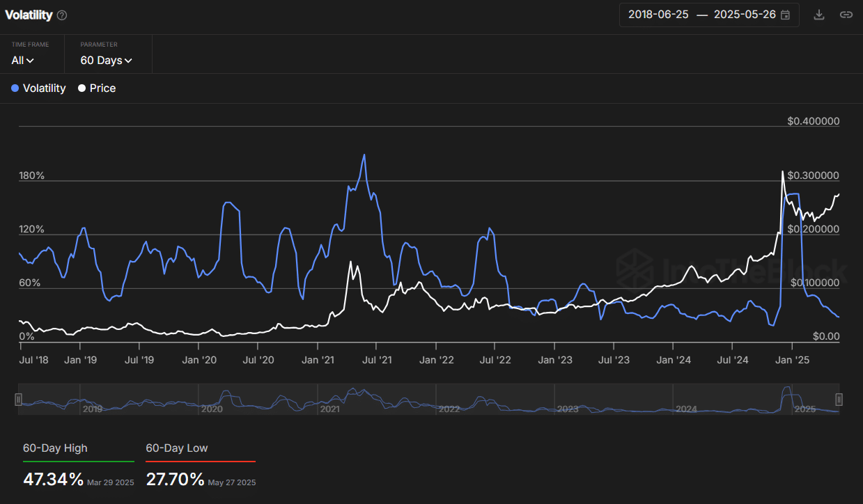The height and width of the screenshot is (504, 863).
Task: Download the chart data
Action: tap(819, 15)
